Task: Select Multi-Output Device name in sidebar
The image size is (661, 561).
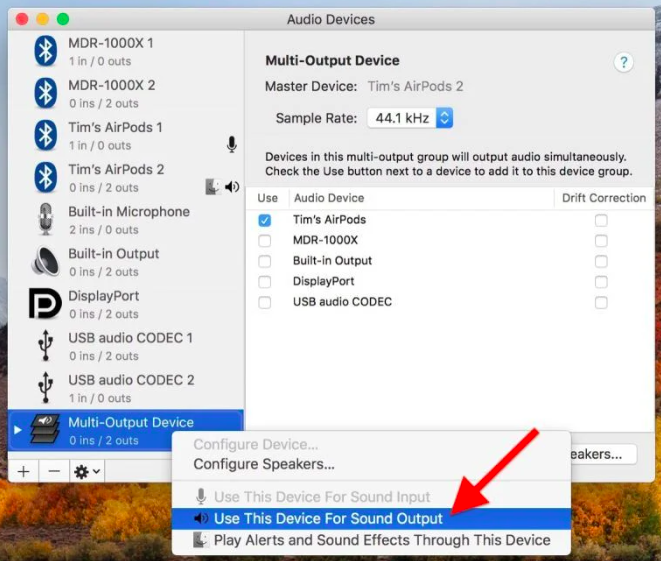Action: click(131, 422)
